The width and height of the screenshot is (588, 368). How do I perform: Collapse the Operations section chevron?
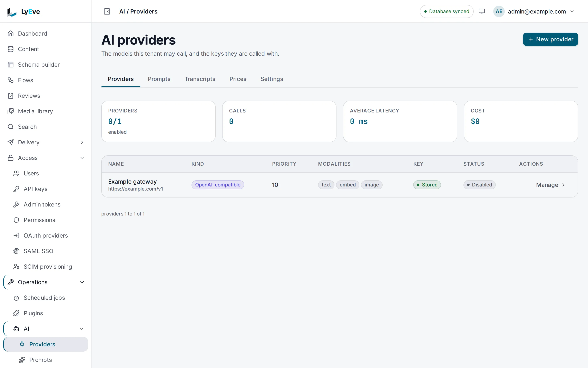coord(82,282)
